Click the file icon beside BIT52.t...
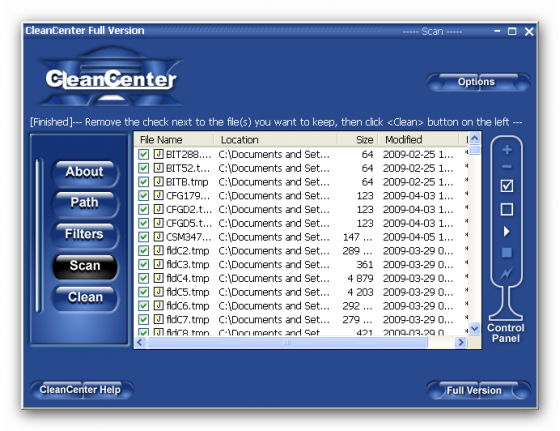The height and width of the screenshot is (431, 560). [158, 168]
